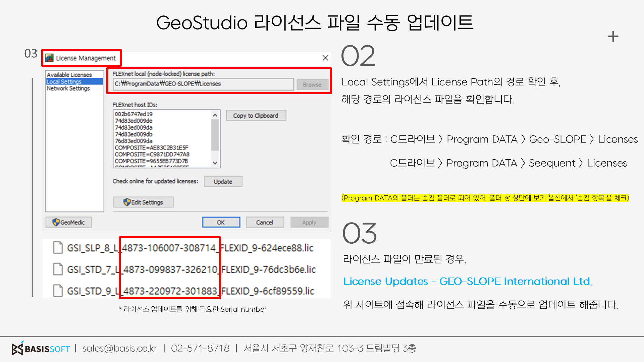This screenshot has width=644, height=362.
Task: Select Local Settings in the list
Action: click(74, 81)
